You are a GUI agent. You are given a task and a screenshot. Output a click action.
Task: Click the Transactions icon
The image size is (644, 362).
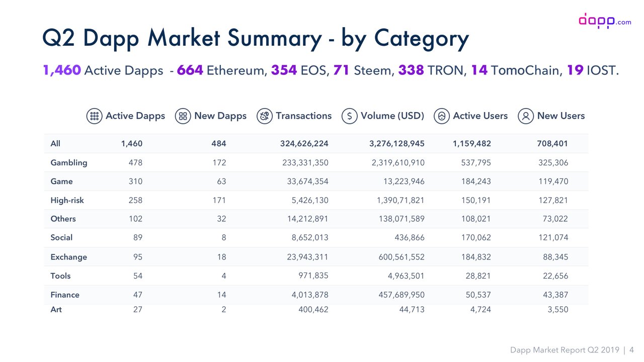(265, 116)
